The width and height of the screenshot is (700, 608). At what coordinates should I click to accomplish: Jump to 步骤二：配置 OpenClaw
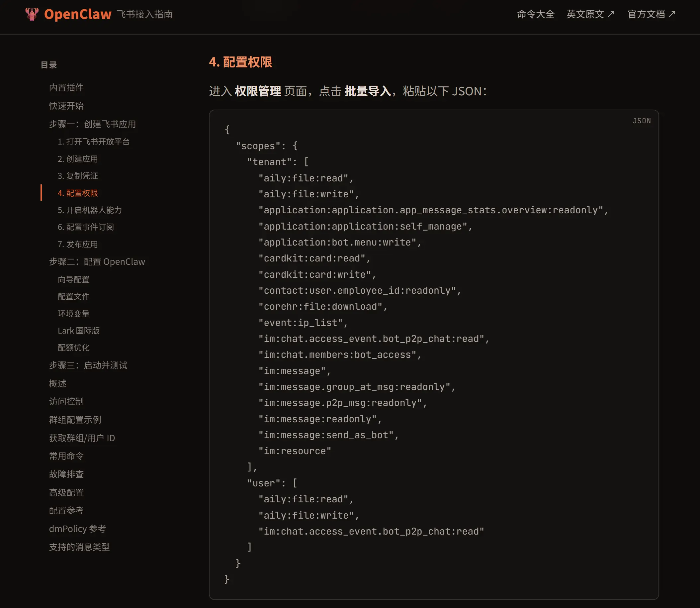point(97,261)
